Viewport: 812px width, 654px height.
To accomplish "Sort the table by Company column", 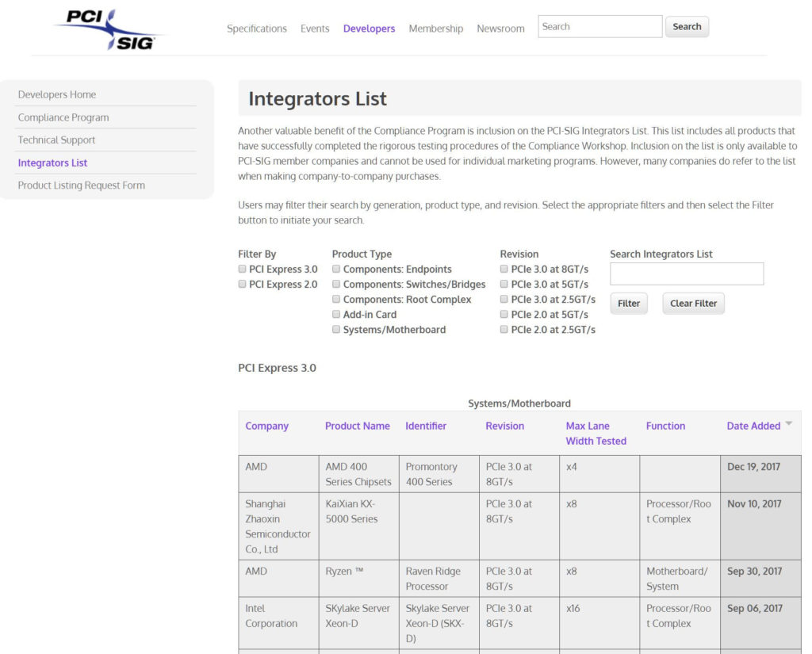I will [266, 426].
